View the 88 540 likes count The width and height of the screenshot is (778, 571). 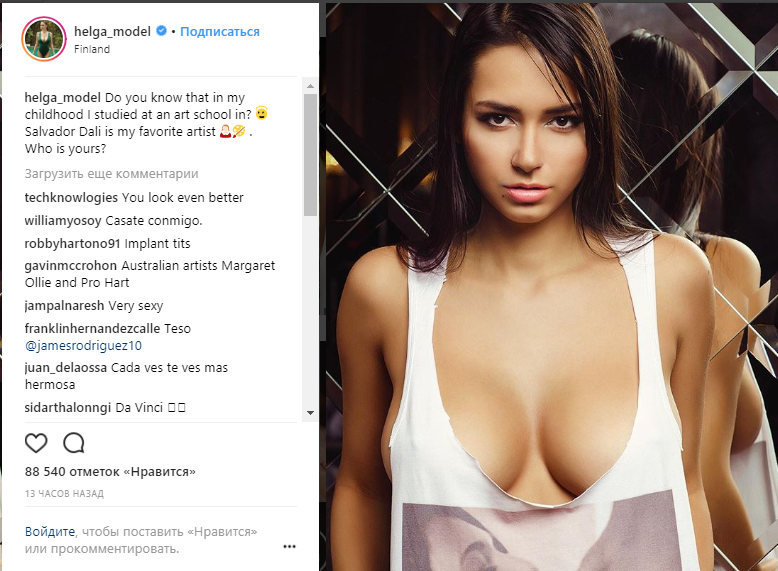point(110,472)
